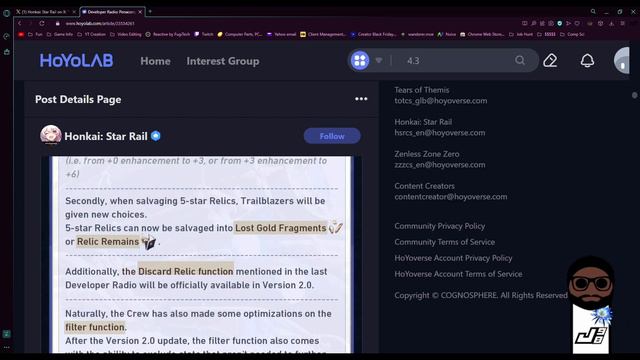
Task: Click the browser reload button
Action: (x=42, y=23)
